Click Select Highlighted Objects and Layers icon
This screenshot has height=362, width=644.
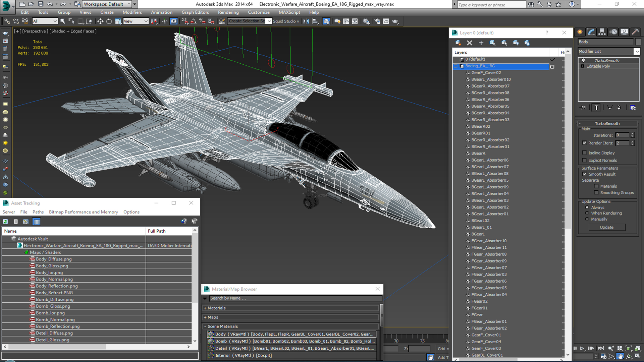click(492, 43)
